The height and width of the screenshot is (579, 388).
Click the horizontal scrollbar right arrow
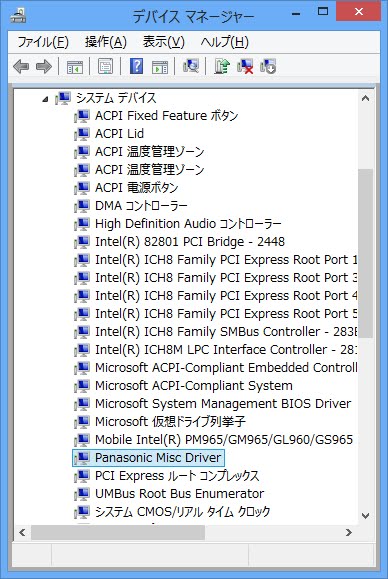tap(349, 532)
